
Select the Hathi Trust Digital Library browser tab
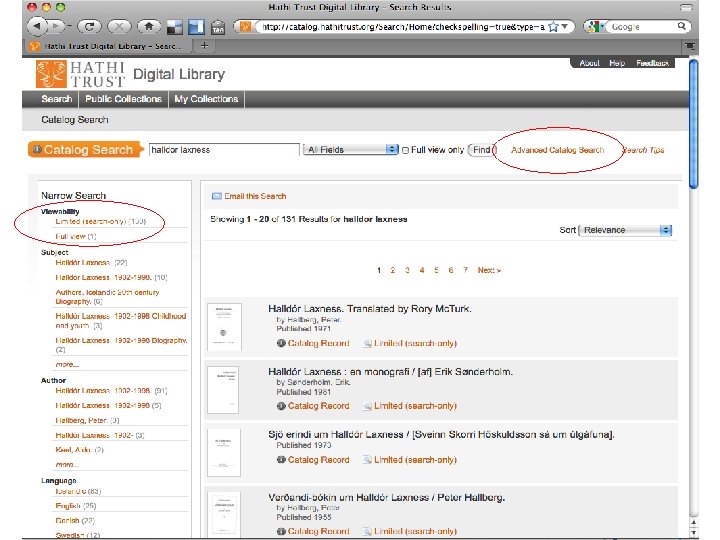tap(107, 46)
